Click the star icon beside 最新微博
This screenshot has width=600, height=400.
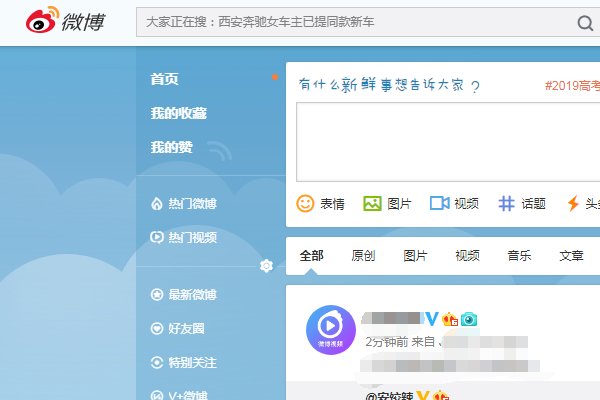point(157,294)
